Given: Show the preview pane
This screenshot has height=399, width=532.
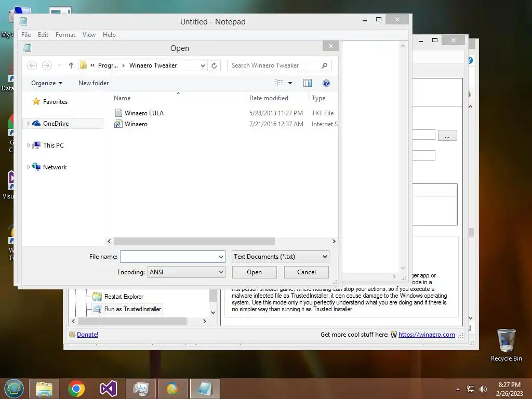Looking at the screenshot, I should pos(308,83).
